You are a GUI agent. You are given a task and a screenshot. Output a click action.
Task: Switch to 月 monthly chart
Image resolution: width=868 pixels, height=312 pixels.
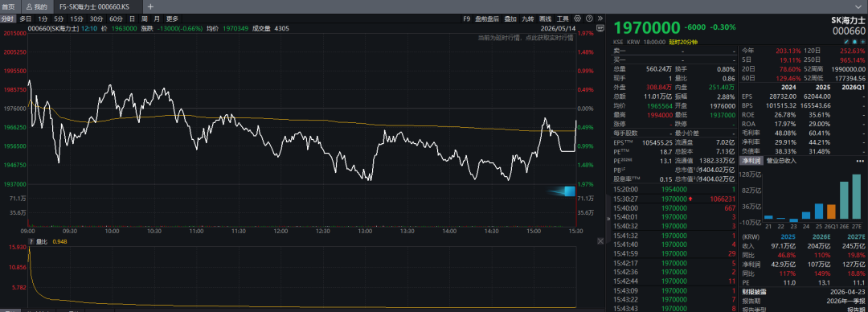pos(157,18)
